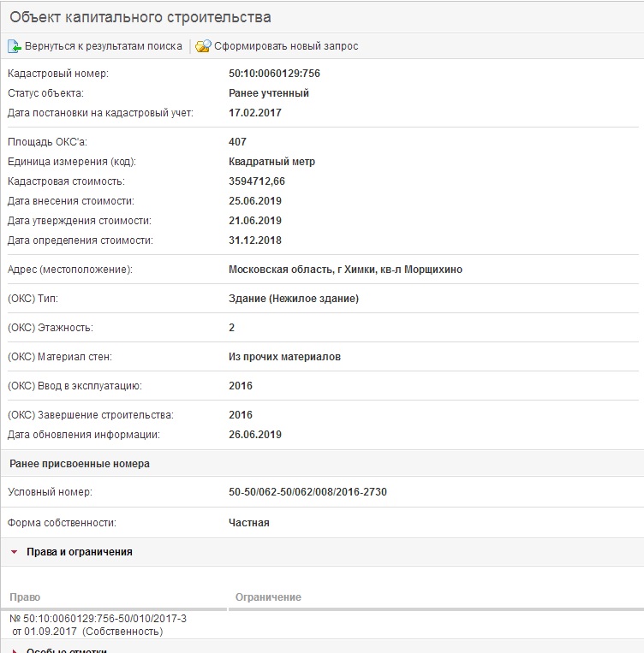Click cadastral number value 50:10:0060129:756
This screenshot has height=653, width=644.
(x=274, y=74)
